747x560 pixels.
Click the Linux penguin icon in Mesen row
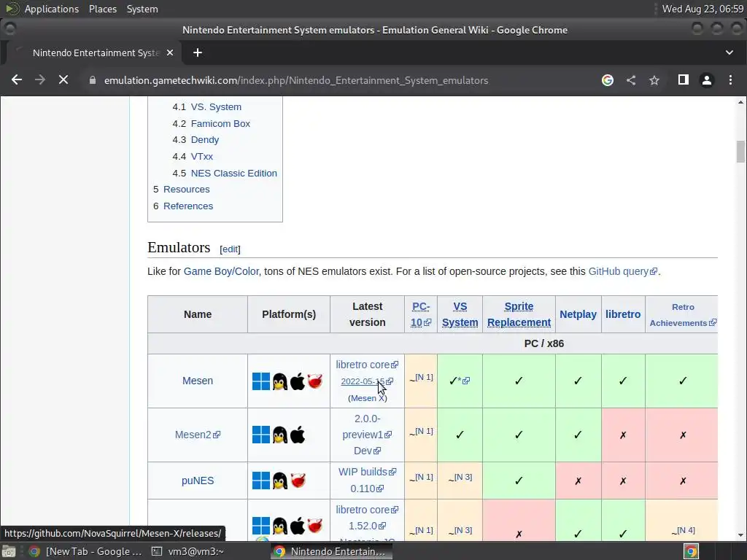click(x=279, y=381)
